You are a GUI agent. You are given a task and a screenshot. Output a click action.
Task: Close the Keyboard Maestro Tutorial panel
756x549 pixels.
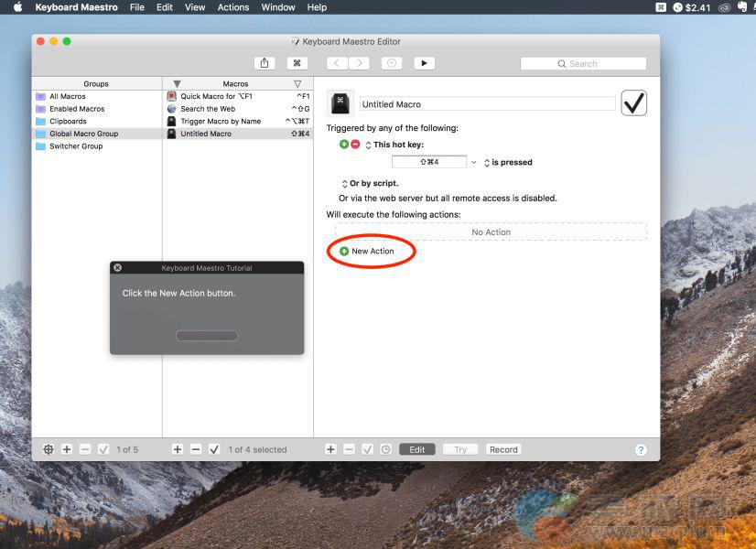118,268
